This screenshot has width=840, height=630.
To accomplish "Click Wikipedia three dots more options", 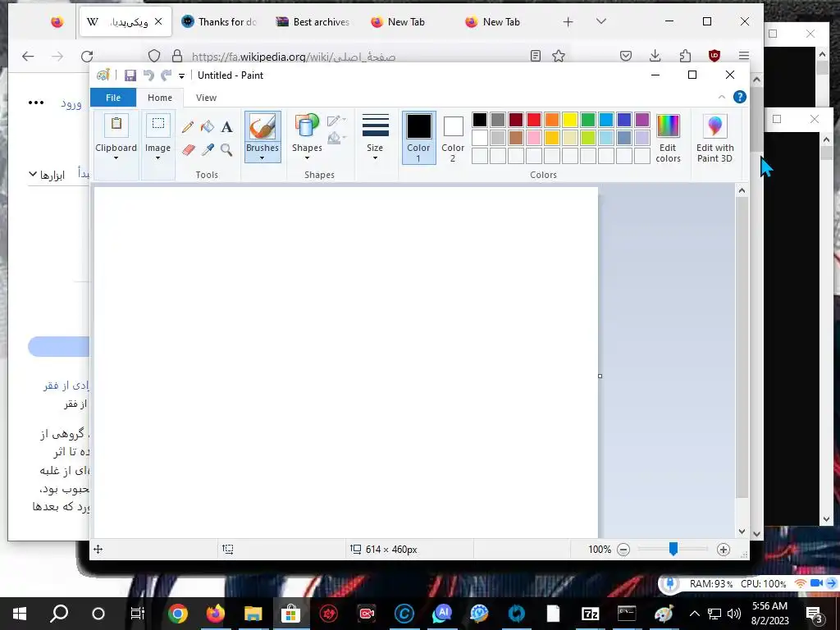I will 36,103.
